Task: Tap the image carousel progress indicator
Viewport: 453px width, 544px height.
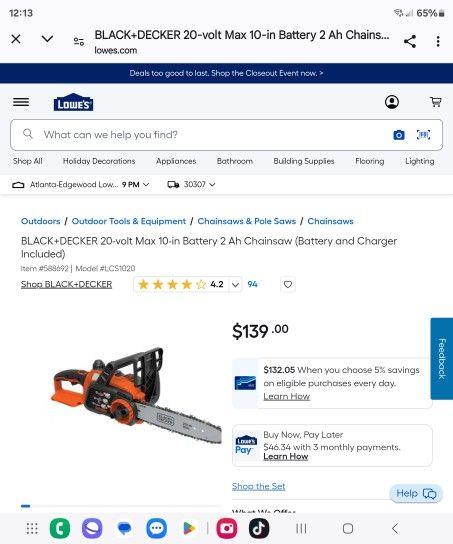Action: point(26,506)
